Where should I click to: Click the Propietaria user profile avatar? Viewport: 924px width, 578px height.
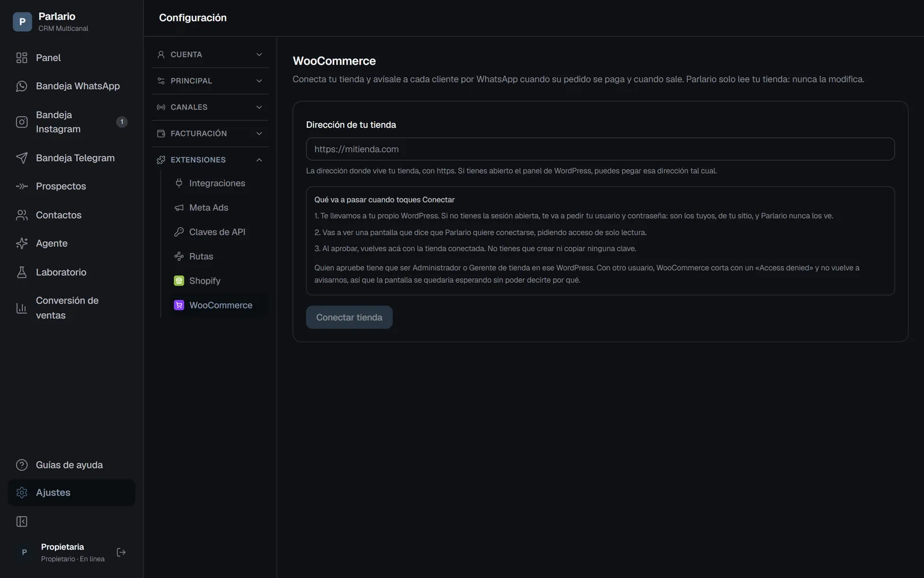click(x=24, y=553)
